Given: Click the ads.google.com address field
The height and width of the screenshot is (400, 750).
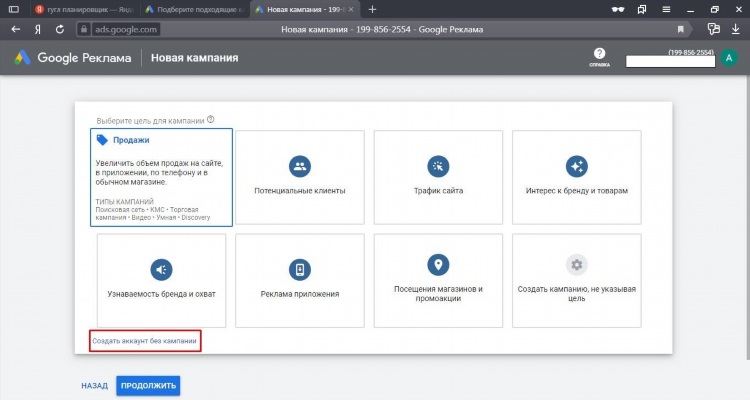Looking at the screenshot, I should [x=126, y=29].
